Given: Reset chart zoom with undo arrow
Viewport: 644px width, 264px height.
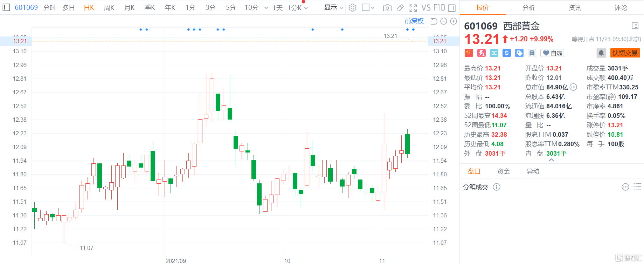Looking at the screenshot, I should click(434, 21).
